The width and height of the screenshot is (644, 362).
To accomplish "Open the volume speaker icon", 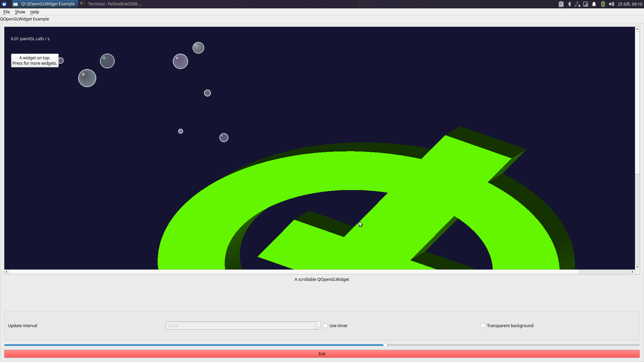I will [611, 4].
